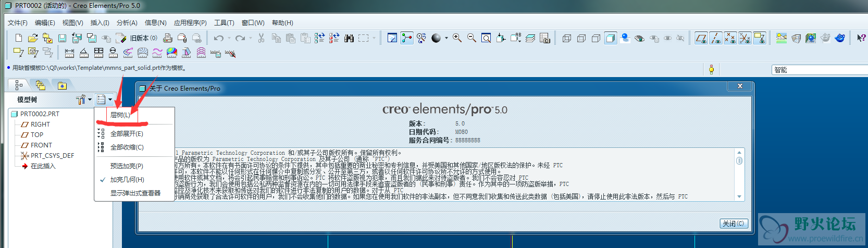Click the blue teapot render icon

[840, 38]
